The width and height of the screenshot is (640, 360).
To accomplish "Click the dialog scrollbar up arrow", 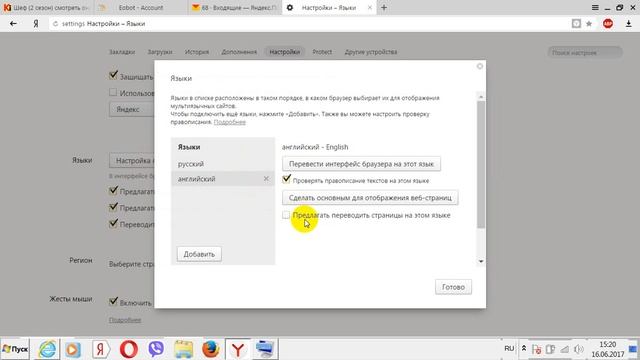I will pyautogui.click(x=481, y=97).
